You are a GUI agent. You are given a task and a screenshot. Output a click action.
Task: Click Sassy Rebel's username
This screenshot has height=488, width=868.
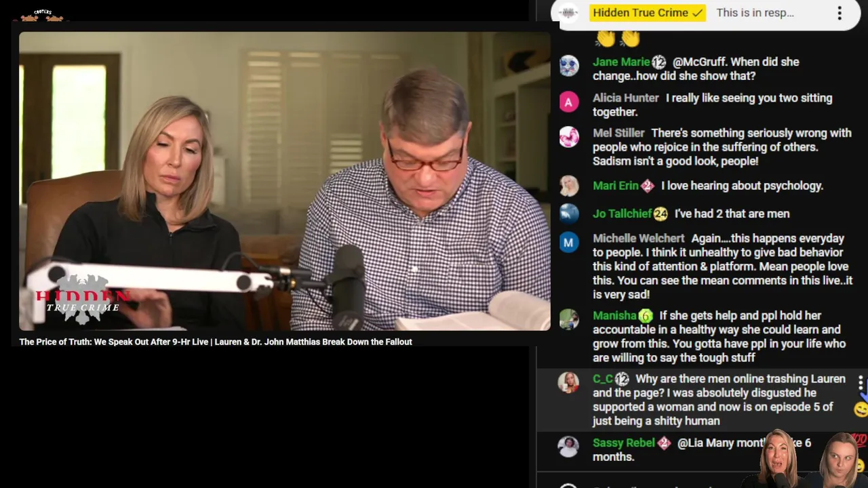tap(623, 443)
